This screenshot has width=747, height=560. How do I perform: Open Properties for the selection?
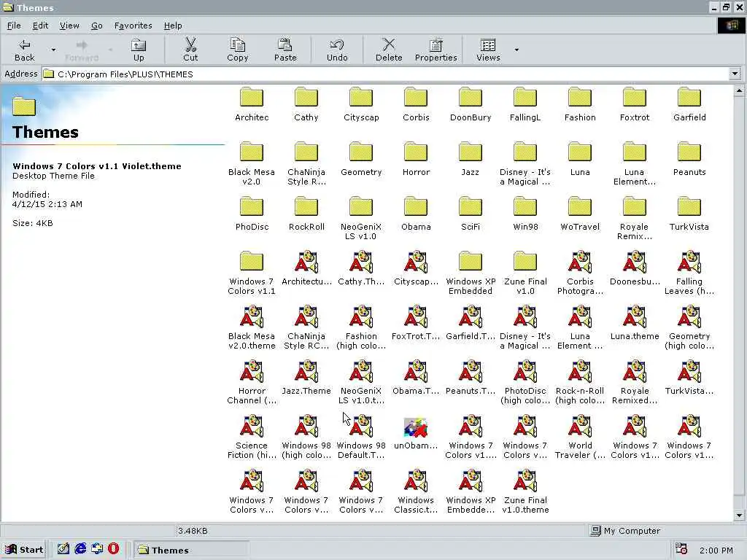[436, 50]
